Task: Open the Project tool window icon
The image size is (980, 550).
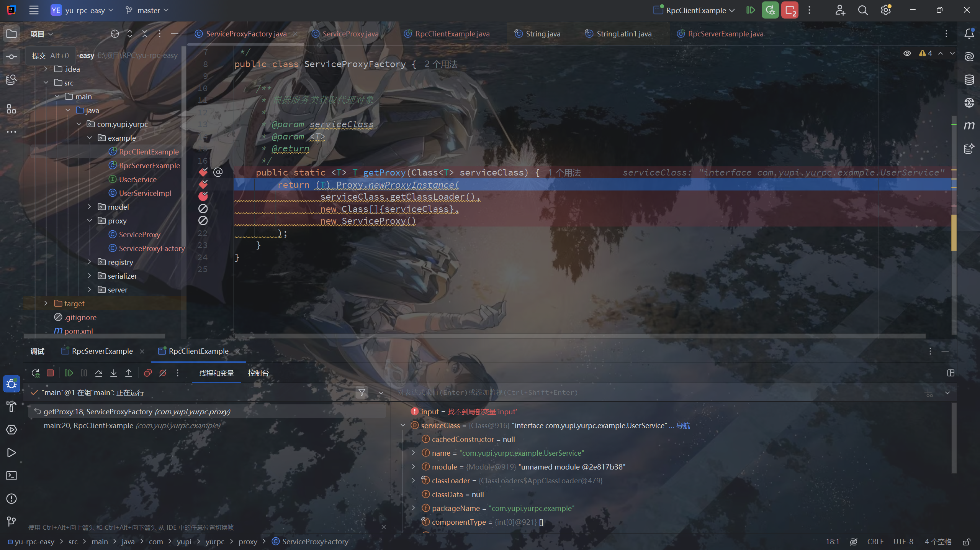Action: point(11,34)
